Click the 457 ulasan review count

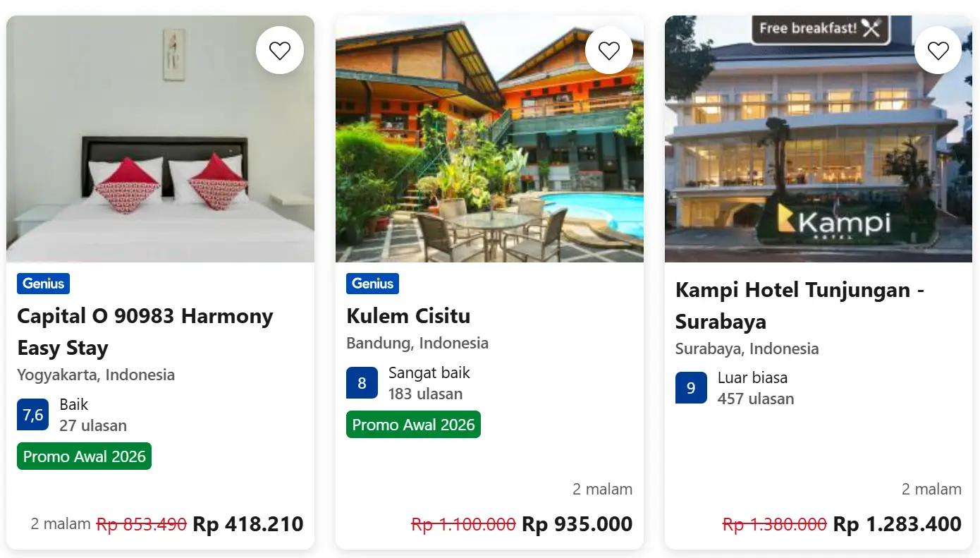point(755,399)
